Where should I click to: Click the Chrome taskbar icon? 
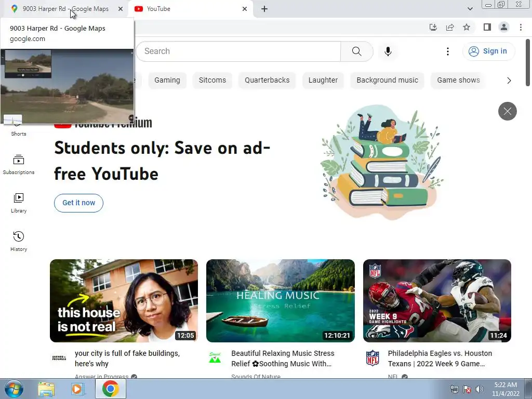[x=110, y=389]
